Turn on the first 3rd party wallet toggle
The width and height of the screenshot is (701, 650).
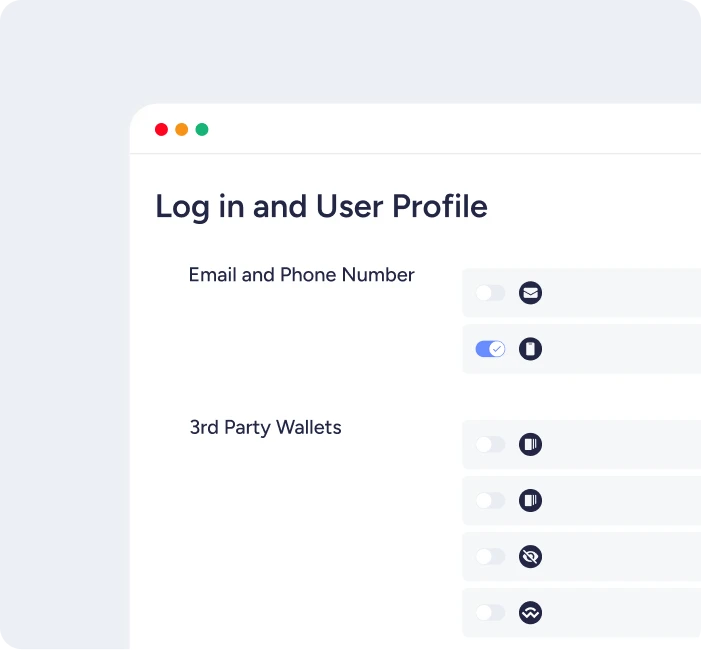point(490,444)
